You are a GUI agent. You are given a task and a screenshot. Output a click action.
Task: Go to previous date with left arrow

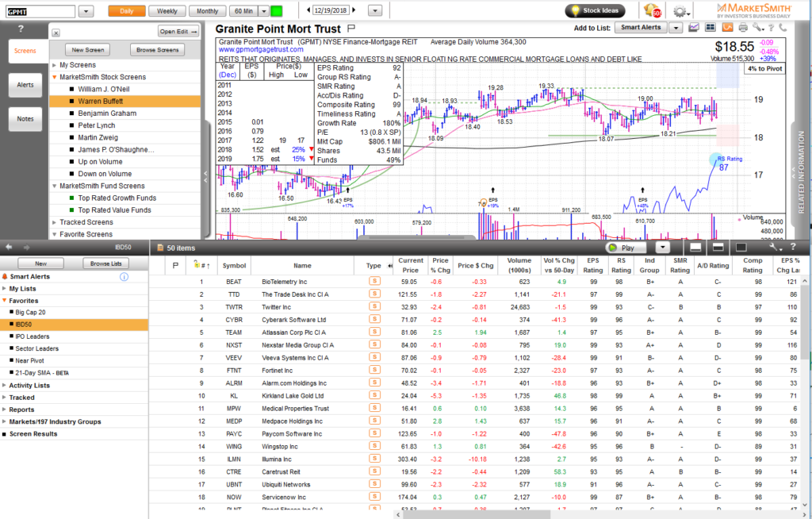point(308,10)
